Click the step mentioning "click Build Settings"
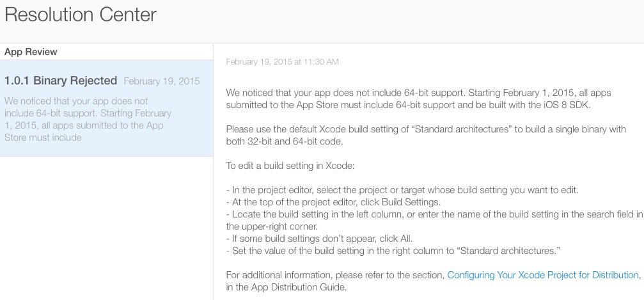This screenshot has width=644, height=300. [341, 202]
